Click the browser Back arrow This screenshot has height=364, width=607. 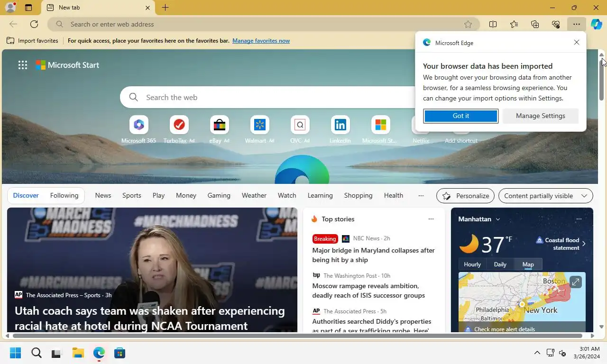point(13,24)
